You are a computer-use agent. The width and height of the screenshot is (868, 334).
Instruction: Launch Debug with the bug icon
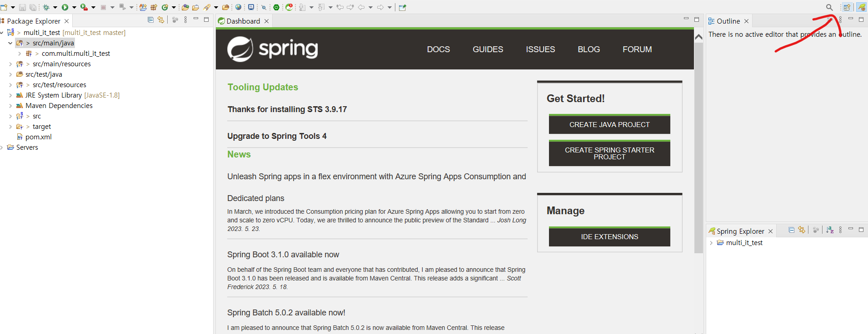click(46, 7)
